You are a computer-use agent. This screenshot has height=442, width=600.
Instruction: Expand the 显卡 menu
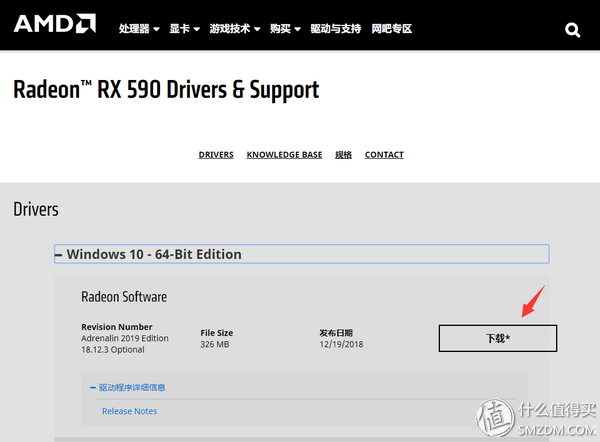coord(184,29)
